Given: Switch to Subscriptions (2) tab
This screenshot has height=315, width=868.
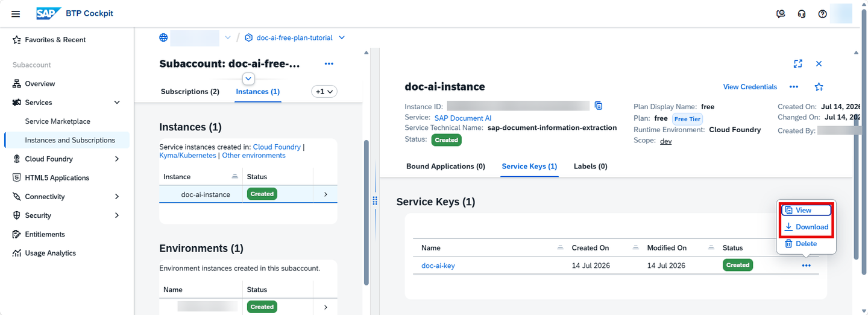Looking at the screenshot, I should coord(190,92).
